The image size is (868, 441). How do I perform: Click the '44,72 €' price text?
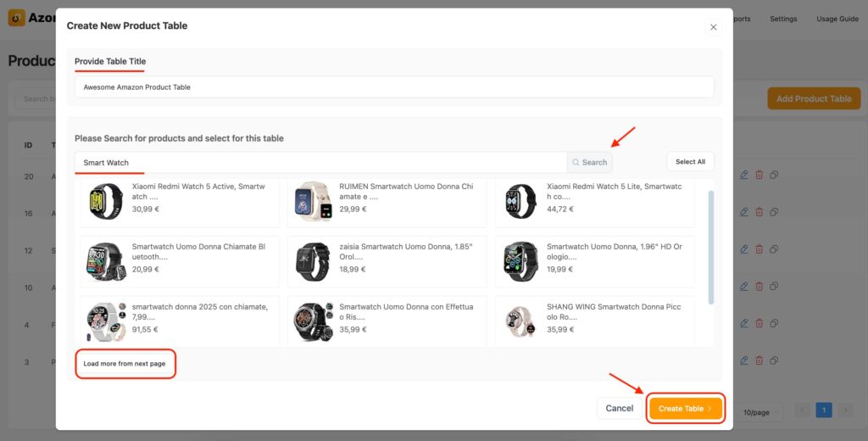click(x=560, y=209)
